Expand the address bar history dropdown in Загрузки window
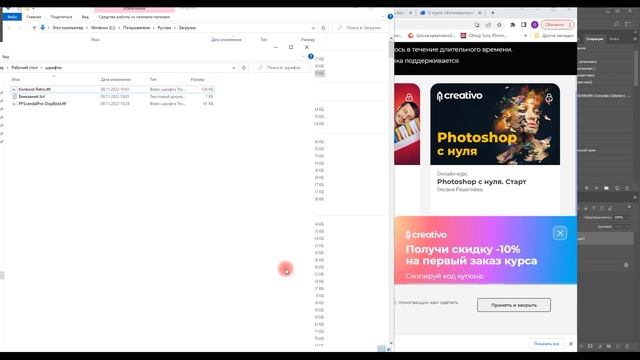This screenshot has height=360, width=640. click(313, 28)
